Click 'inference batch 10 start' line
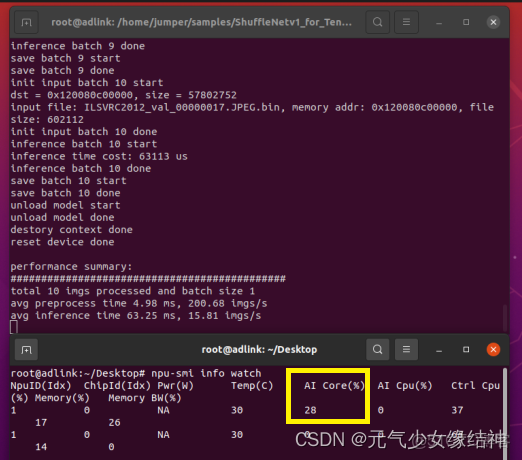Viewport: 522px width, 460px height. click(84, 144)
